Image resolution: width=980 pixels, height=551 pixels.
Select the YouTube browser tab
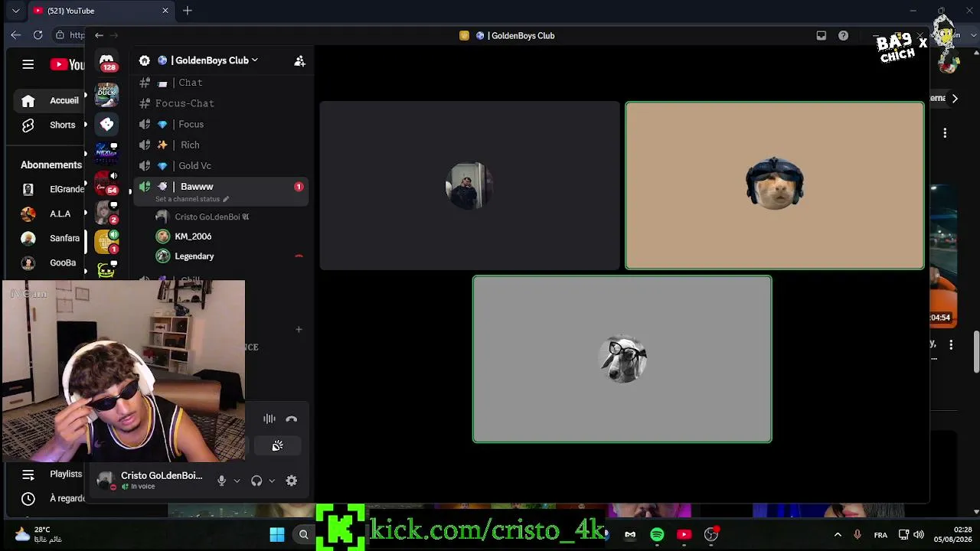[100, 11]
